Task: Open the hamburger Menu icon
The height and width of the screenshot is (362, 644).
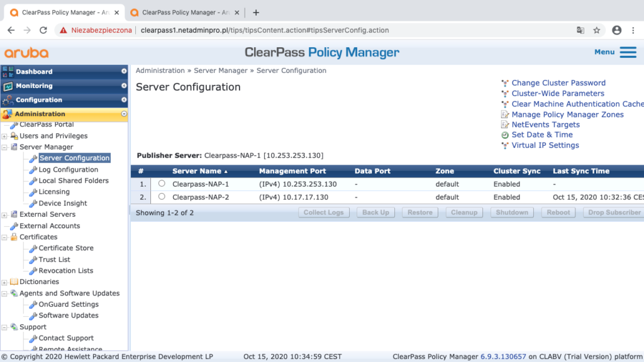Action: [x=628, y=52]
